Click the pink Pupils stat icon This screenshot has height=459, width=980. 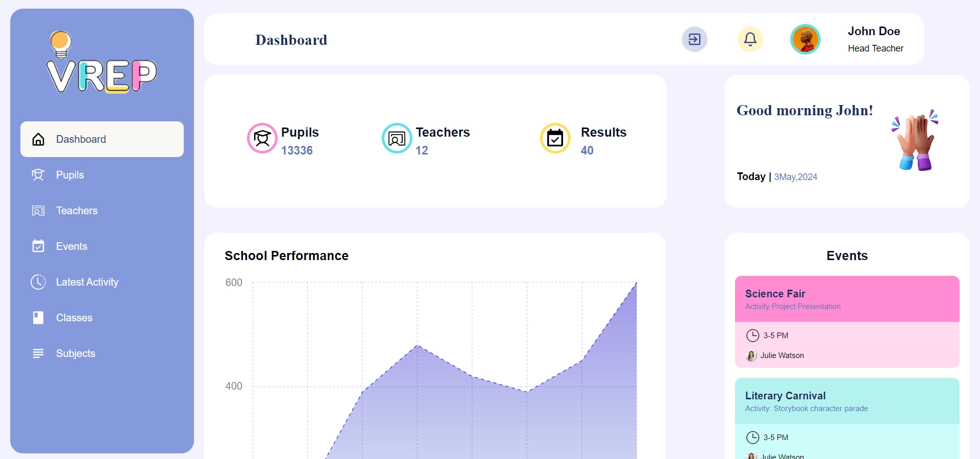tap(262, 138)
